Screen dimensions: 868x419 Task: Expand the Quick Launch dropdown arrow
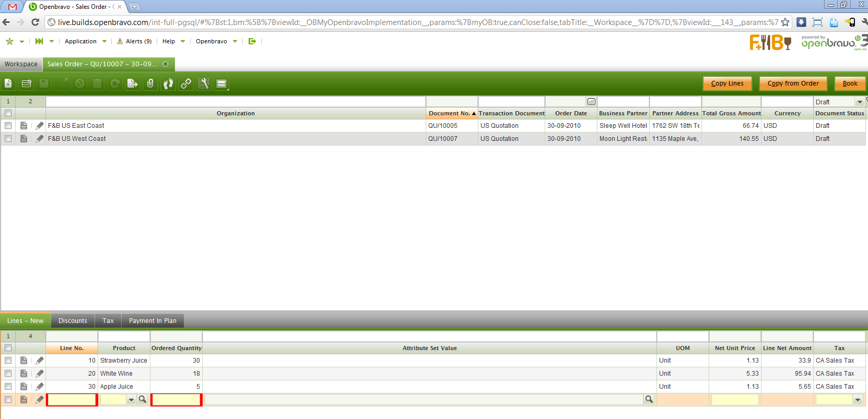pos(52,42)
